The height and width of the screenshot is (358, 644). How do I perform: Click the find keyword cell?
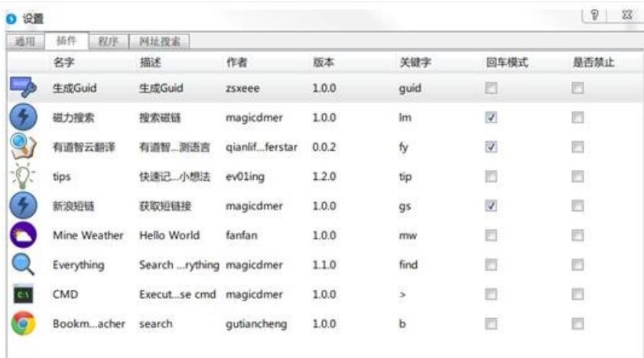tap(408, 265)
